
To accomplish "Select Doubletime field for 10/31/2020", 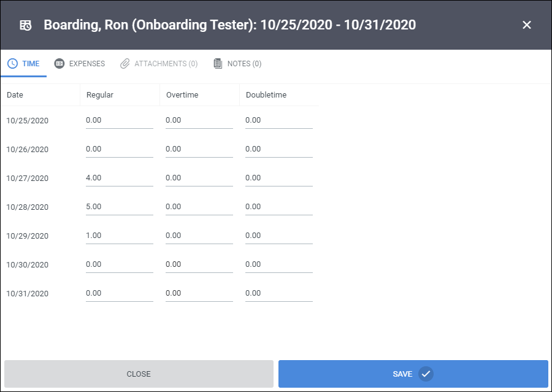I will 279,294.
